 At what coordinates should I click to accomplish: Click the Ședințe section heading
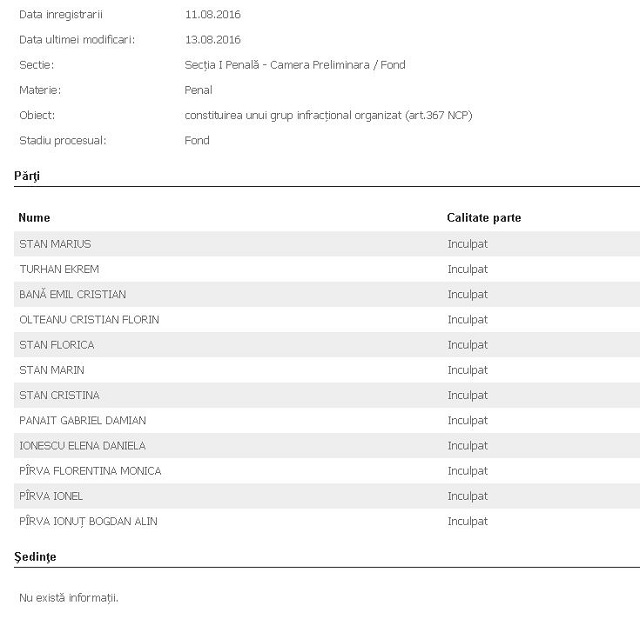(35, 555)
